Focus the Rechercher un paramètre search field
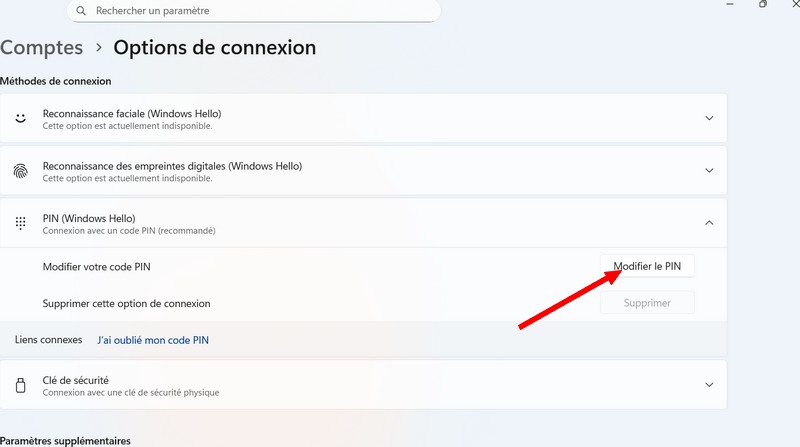The image size is (800, 447). point(260,11)
